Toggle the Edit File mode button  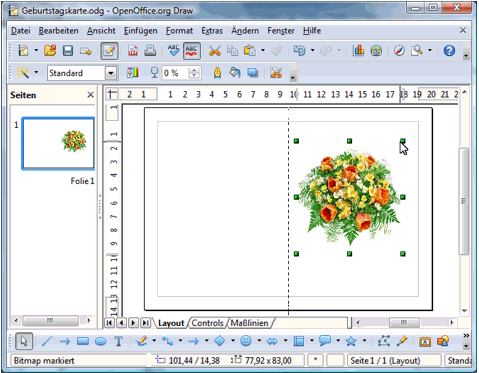tap(109, 51)
